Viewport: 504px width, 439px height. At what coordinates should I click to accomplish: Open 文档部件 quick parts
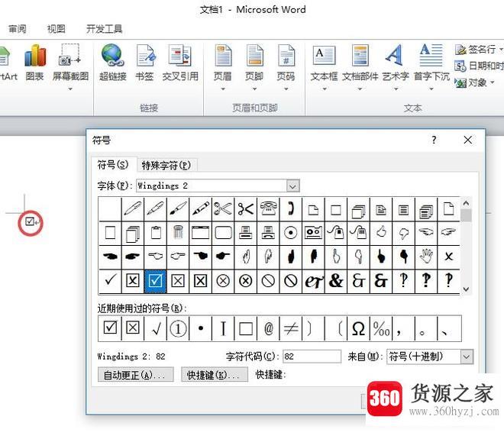[x=360, y=63]
